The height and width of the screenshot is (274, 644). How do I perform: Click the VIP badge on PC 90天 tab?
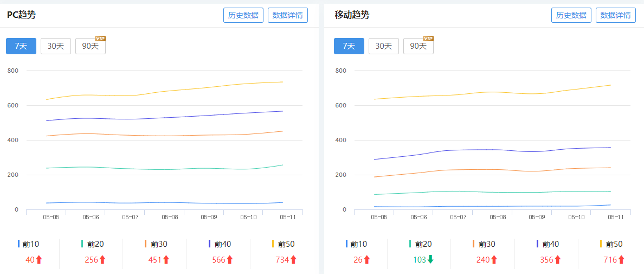[x=100, y=39]
